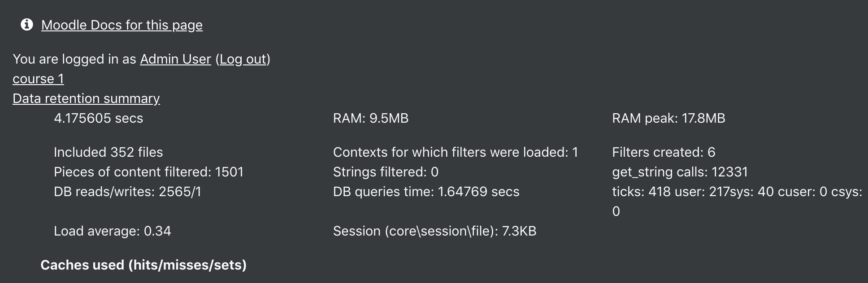This screenshot has width=868, height=283.
Task: Open the Admin User profile link
Action: tap(175, 59)
